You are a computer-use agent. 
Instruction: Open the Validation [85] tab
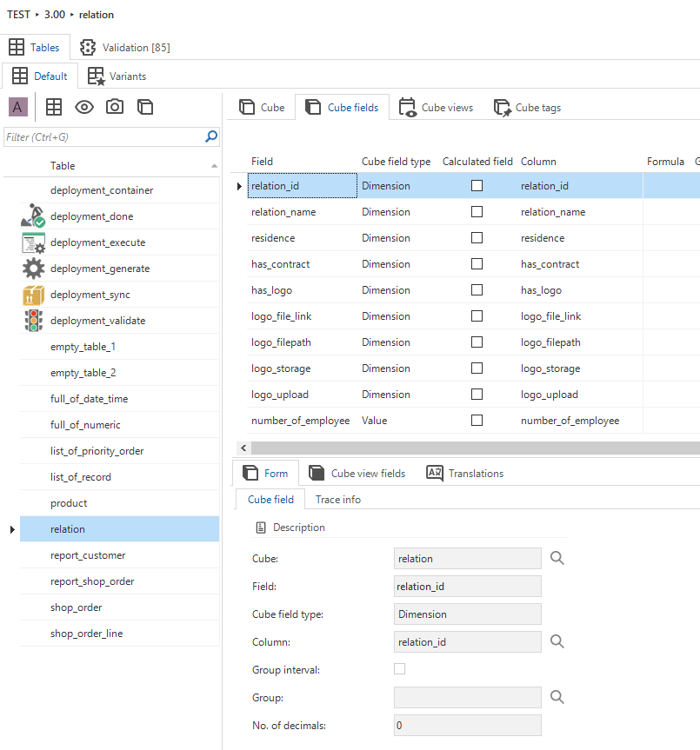(x=125, y=47)
